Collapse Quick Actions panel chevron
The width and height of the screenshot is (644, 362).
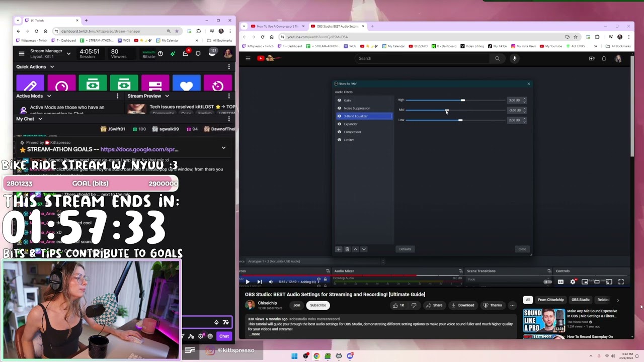(52, 67)
